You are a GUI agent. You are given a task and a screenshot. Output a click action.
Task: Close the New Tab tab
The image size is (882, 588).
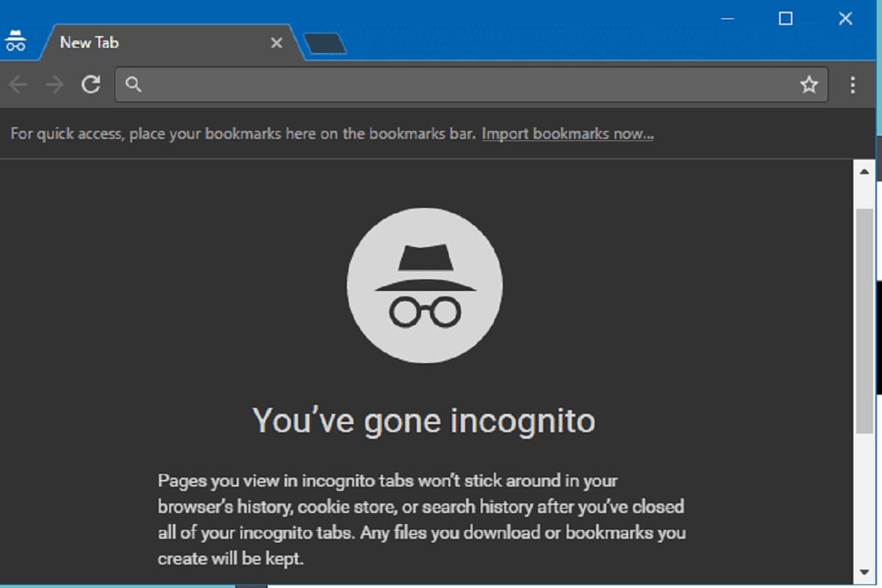point(276,43)
